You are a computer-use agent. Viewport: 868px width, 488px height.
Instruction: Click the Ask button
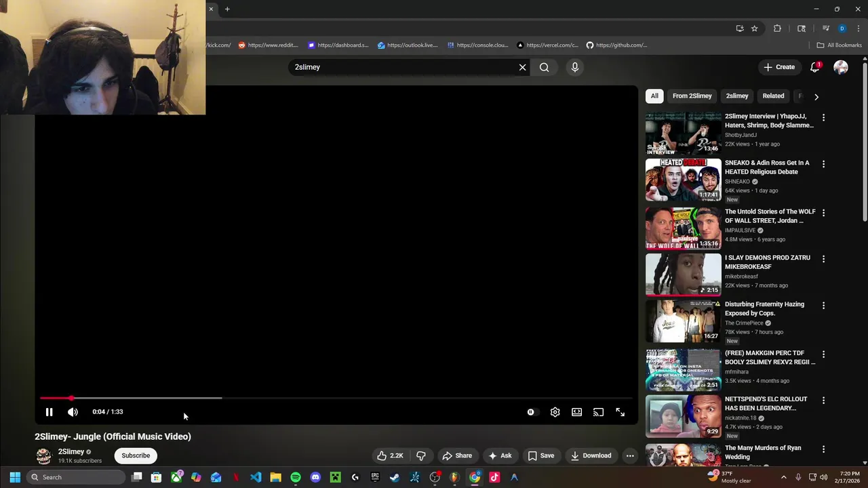click(500, 455)
